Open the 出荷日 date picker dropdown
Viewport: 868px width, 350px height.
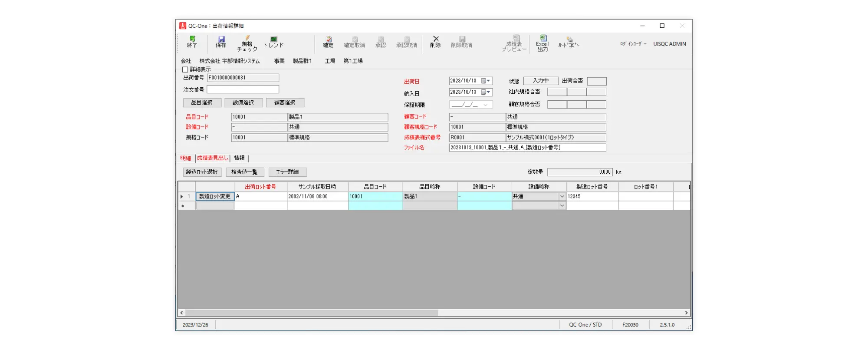[489, 81]
